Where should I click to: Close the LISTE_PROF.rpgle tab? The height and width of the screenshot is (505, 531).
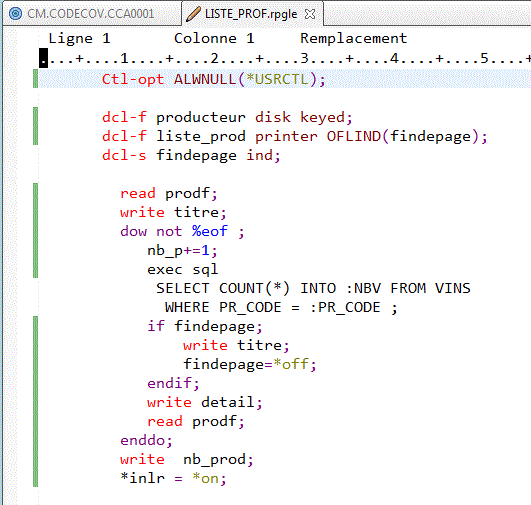coord(310,14)
